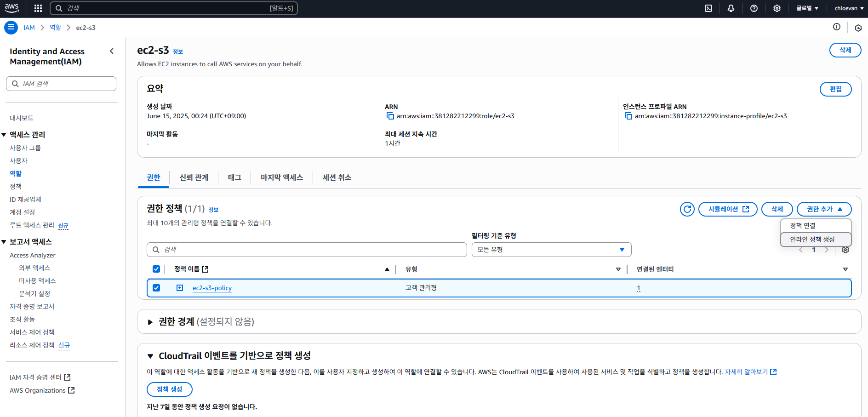Open the global region dropdown
Image resolution: width=868 pixels, height=417 pixels.
tap(807, 8)
